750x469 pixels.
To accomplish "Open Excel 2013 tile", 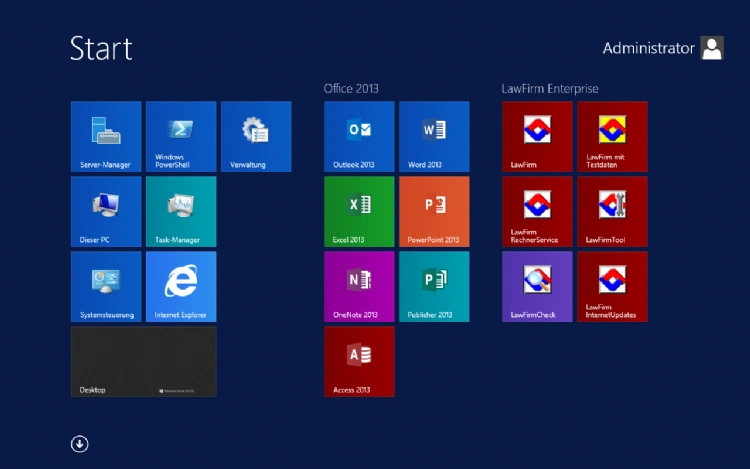I will point(359,211).
